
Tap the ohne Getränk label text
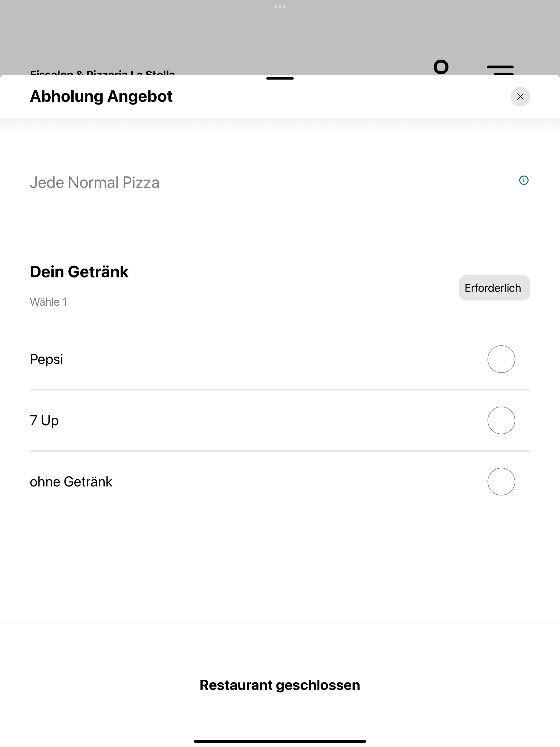click(x=71, y=482)
